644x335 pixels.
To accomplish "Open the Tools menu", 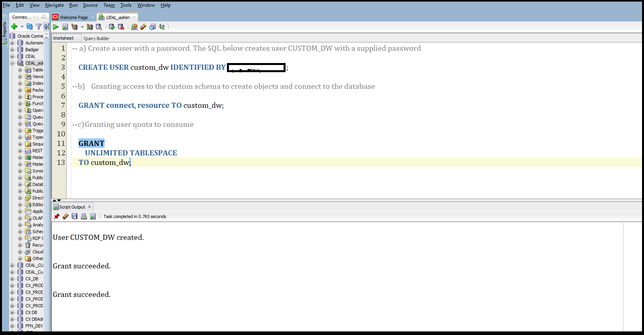I will click(x=126, y=5).
